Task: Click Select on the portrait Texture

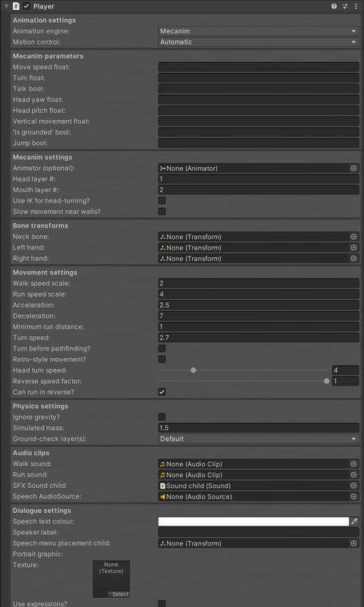Action: coord(121,594)
